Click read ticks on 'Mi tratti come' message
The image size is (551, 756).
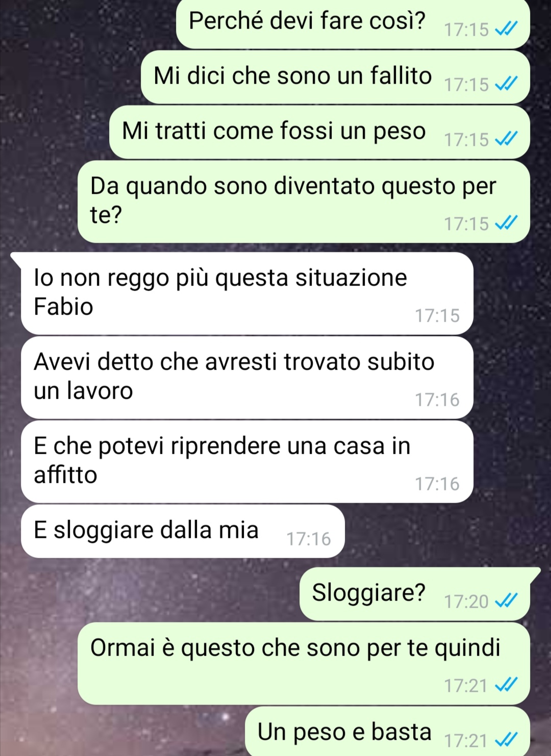507,140
